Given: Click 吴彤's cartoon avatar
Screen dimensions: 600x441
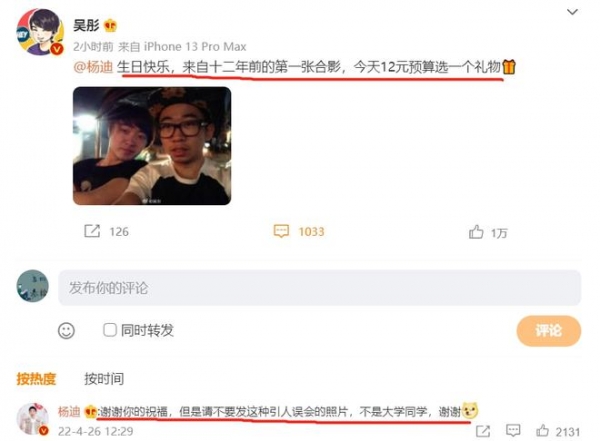Looking at the screenshot, I should pyautogui.click(x=40, y=32).
